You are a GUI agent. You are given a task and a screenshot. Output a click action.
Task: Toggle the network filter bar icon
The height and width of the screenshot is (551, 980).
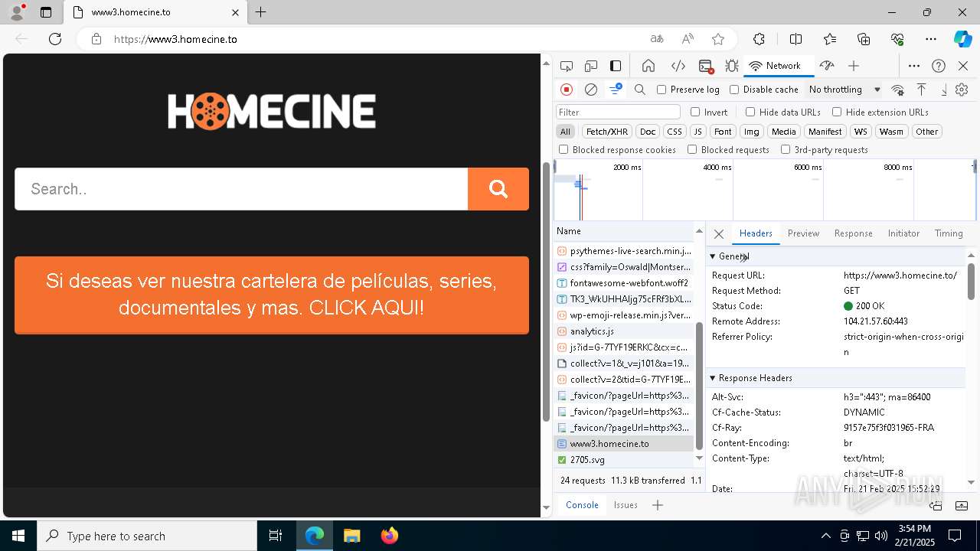[x=616, y=90]
